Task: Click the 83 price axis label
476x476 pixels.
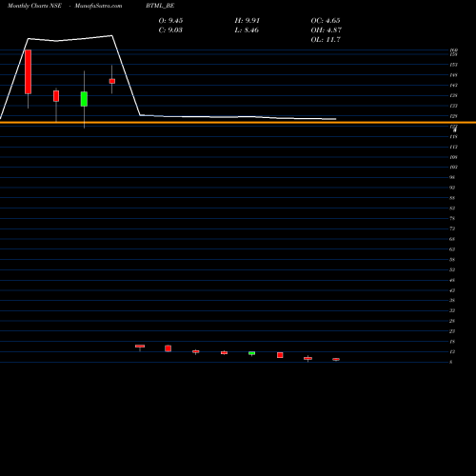Action: [452, 208]
